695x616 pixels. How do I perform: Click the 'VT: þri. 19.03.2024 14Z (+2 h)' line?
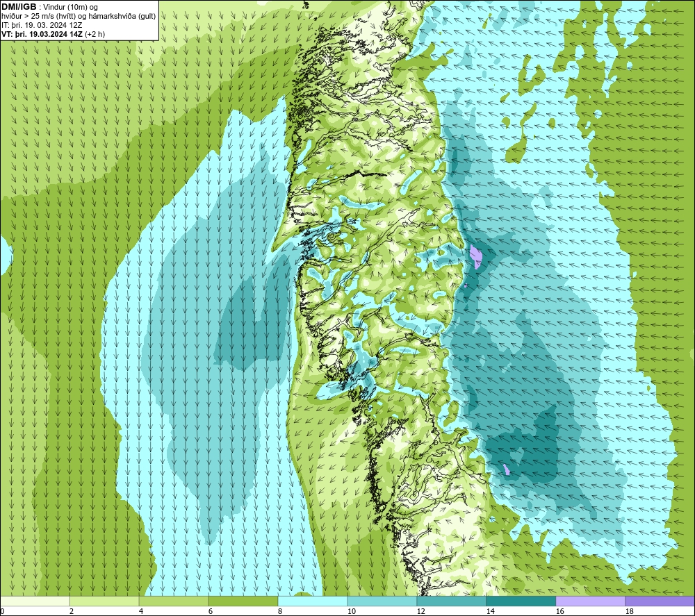point(54,34)
